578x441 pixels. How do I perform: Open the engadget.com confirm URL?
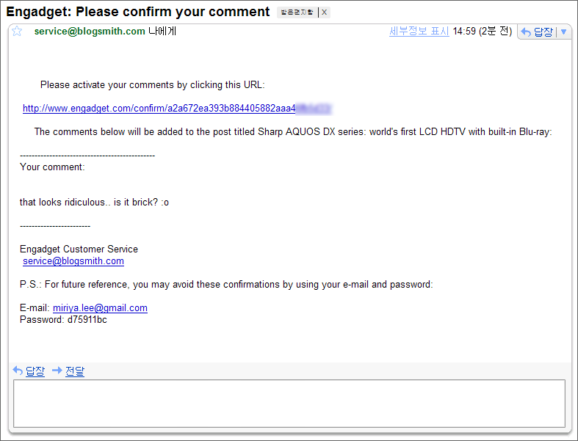click(x=159, y=108)
